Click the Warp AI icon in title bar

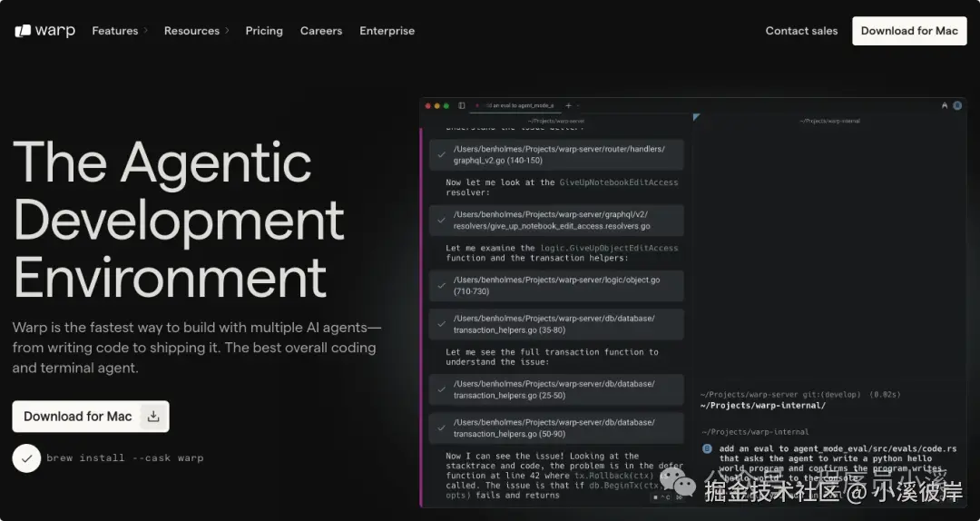[x=945, y=105]
